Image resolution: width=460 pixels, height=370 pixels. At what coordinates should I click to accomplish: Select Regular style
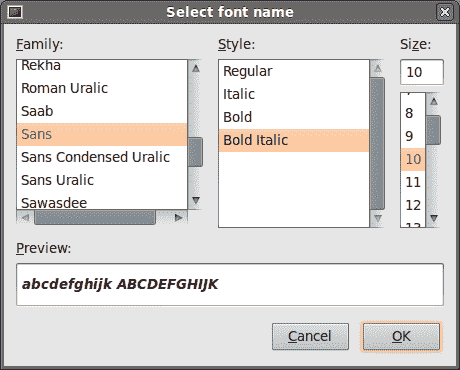pyautogui.click(x=294, y=71)
